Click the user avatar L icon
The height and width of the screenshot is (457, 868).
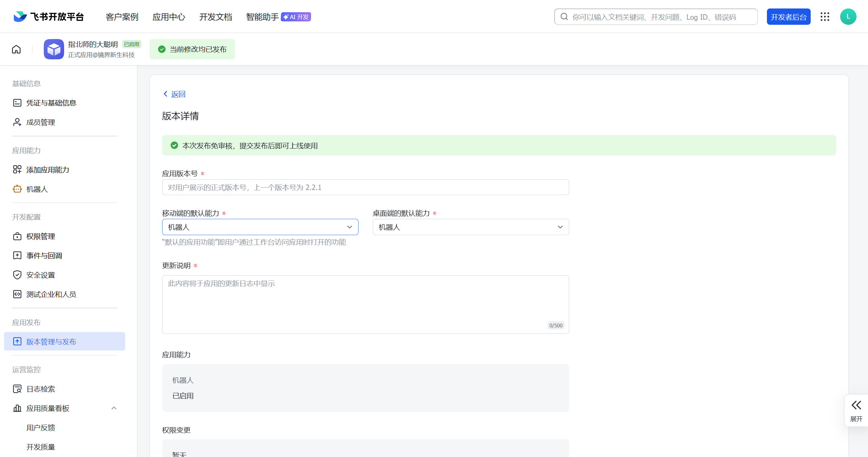[x=848, y=17]
